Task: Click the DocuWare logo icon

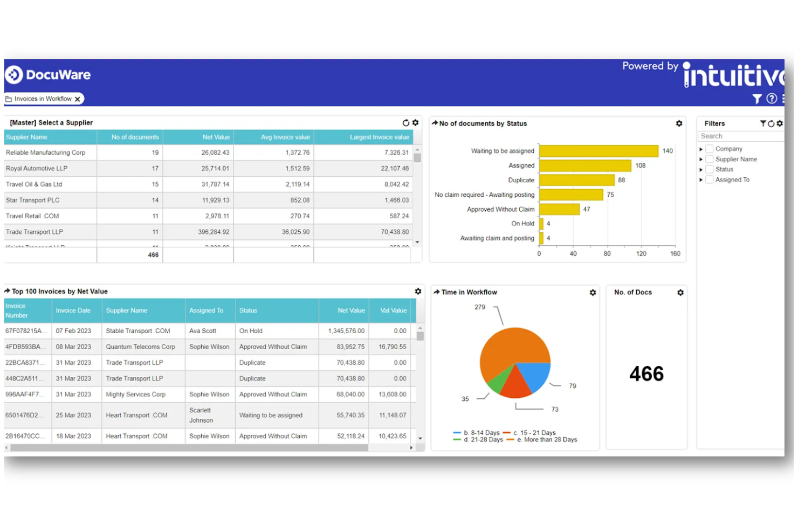Action: pyautogui.click(x=13, y=74)
